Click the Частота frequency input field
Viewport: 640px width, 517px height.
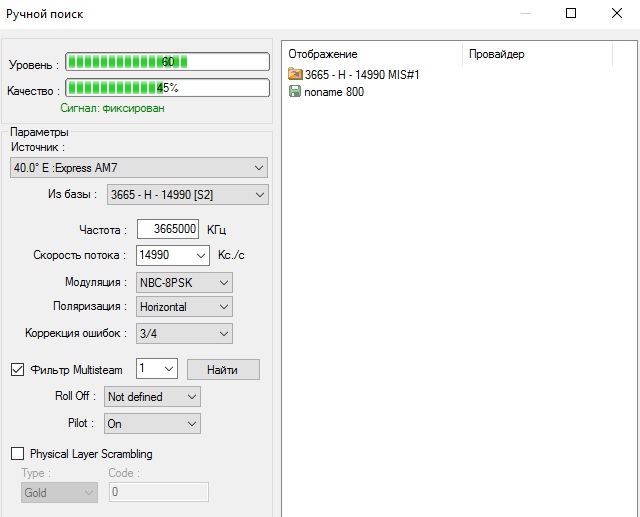click(x=168, y=229)
